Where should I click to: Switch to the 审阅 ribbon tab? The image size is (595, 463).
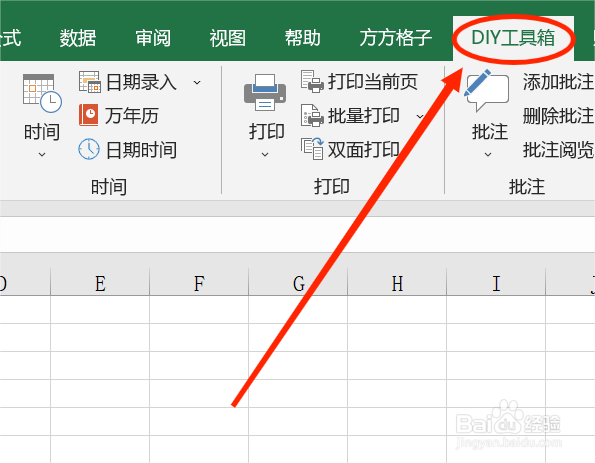click(x=153, y=38)
